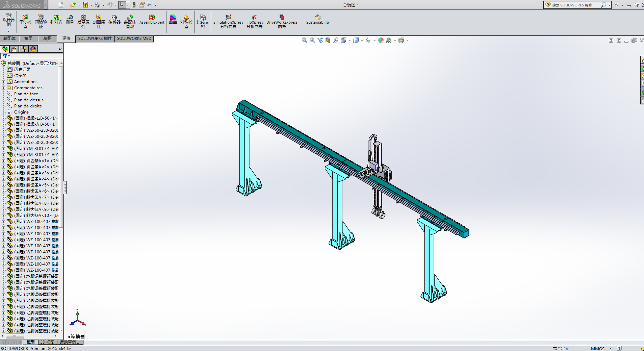Click the Edit Appearance color sphere
This screenshot has width=644, height=351.
(381, 40)
